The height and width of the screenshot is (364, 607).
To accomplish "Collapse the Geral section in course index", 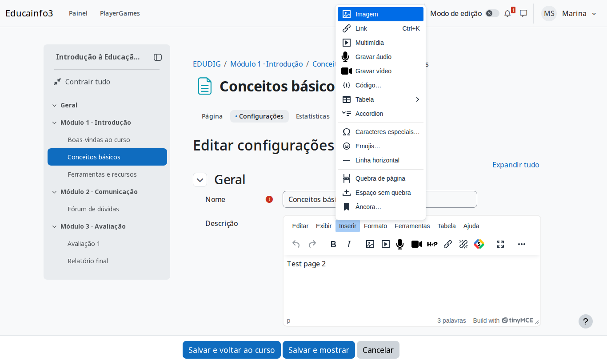I will (x=54, y=106).
